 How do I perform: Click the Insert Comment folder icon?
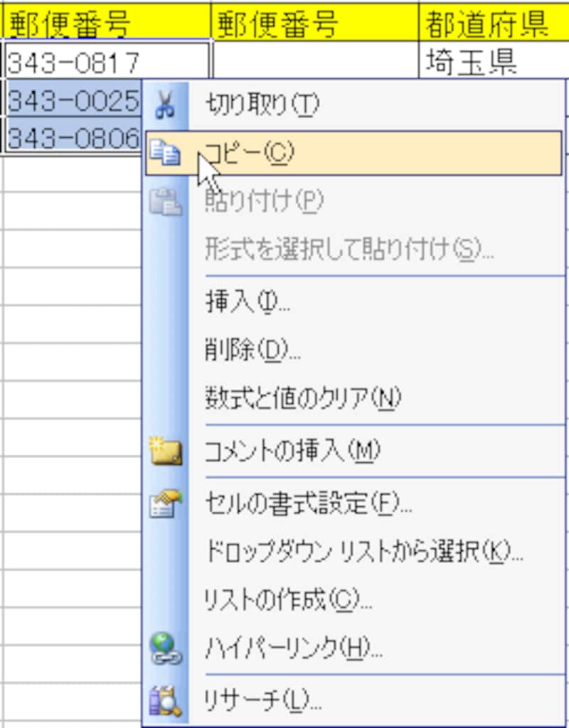pos(166,451)
